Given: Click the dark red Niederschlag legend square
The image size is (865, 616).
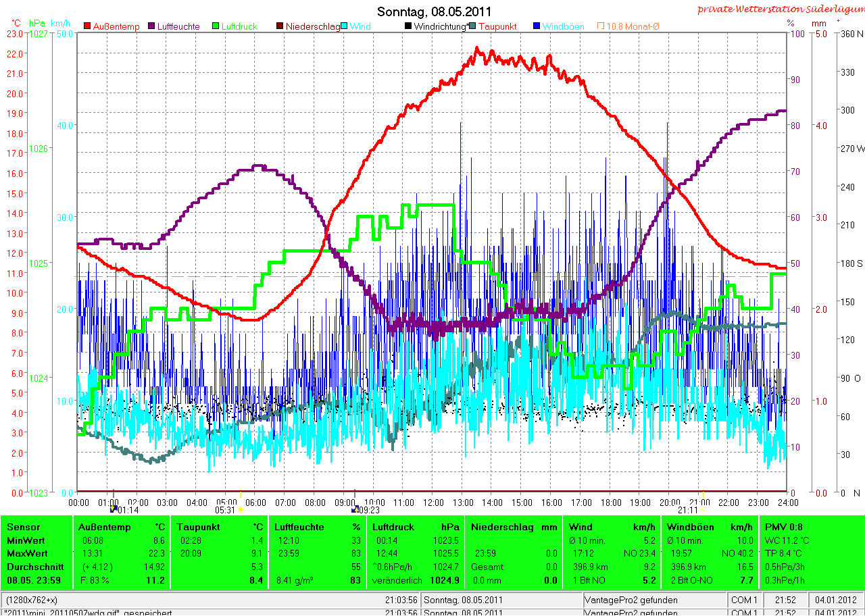Looking at the screenshot, I should point(280,26).
